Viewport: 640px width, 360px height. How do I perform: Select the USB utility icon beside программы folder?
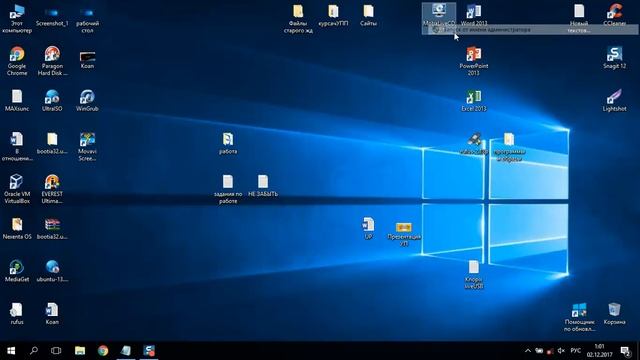[x=474, y=143]
